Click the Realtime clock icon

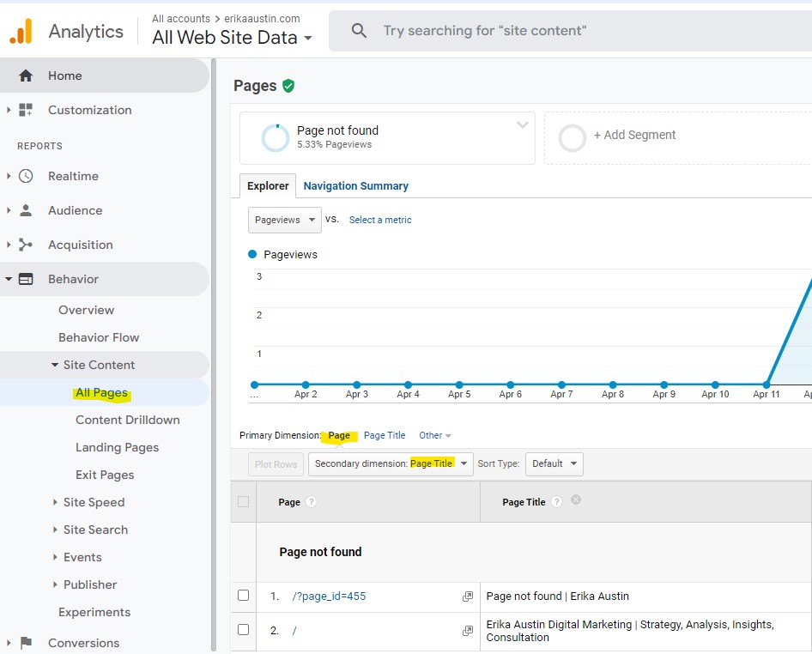(x=26, y=176)
